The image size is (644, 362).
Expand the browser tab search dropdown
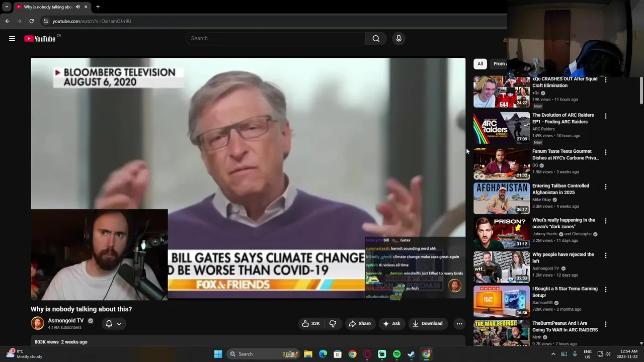(x=7, y=7)
